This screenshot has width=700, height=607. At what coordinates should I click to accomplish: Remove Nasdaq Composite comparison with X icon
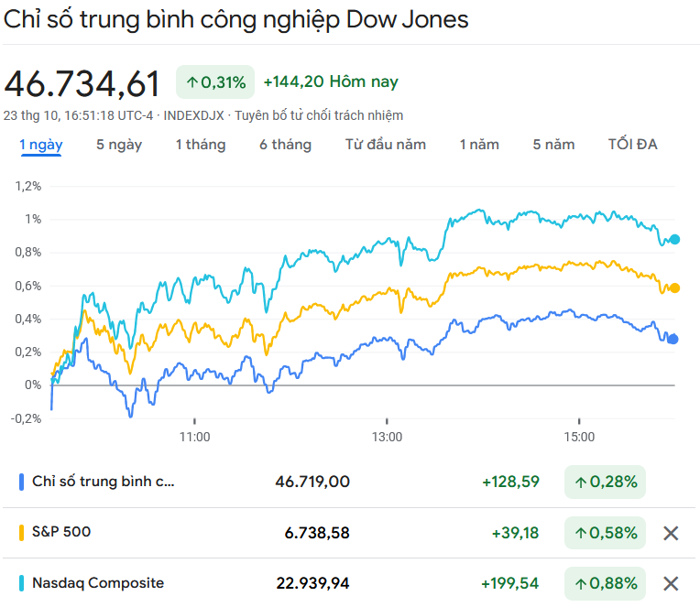click(x=671, y=583)
